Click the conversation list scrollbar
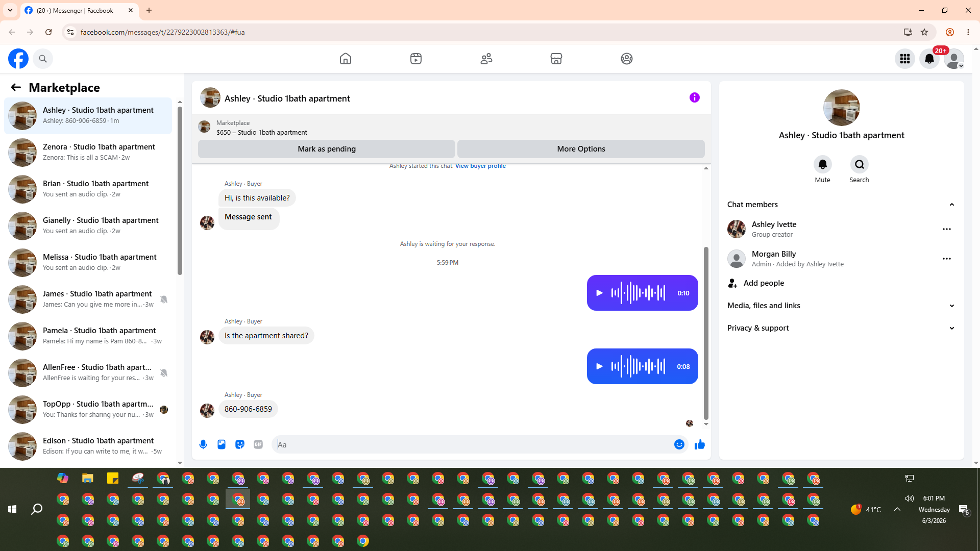 pyautogui.click(x=180, y=191)
